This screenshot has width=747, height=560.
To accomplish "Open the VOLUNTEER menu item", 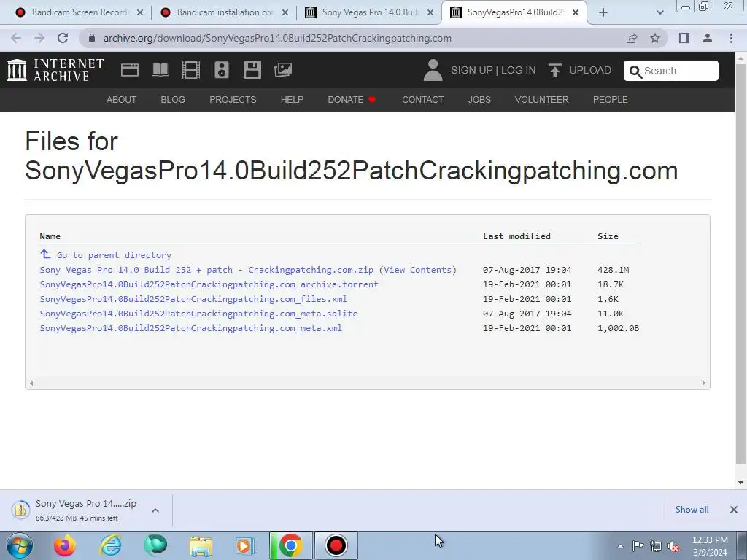I will (x=542, y=99).
